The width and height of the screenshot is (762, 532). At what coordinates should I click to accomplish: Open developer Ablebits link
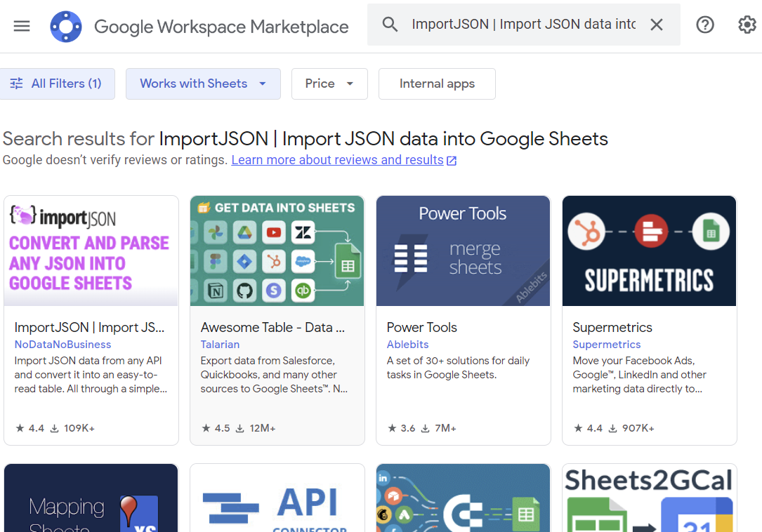pyautogui.click(x=408, y=345)
